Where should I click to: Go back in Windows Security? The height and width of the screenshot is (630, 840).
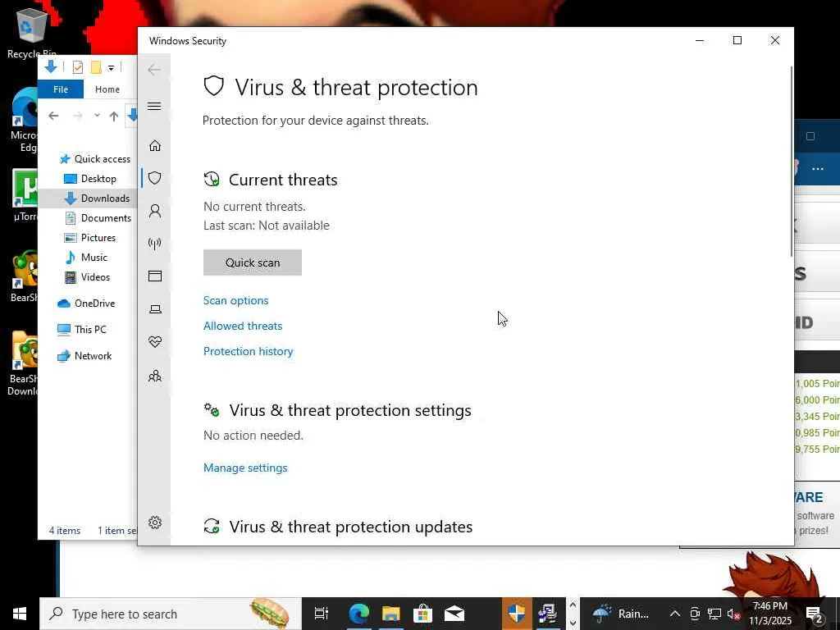click(x=154, y=70)
